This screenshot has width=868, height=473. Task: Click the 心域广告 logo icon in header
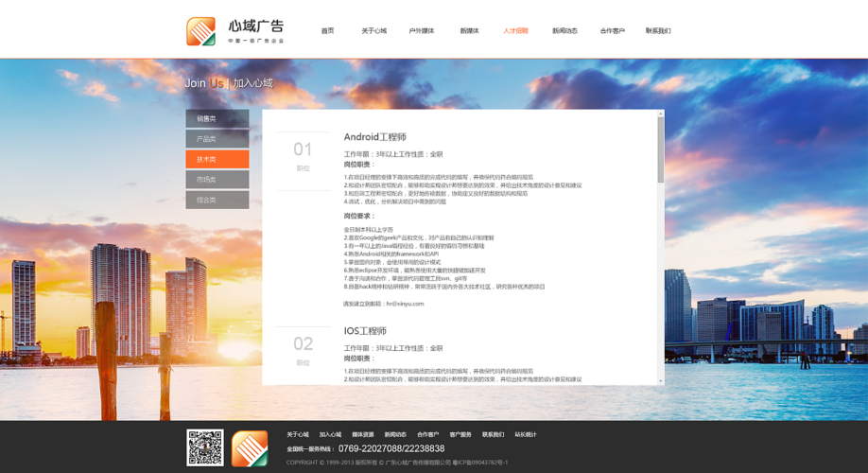[x=201, y=31]
